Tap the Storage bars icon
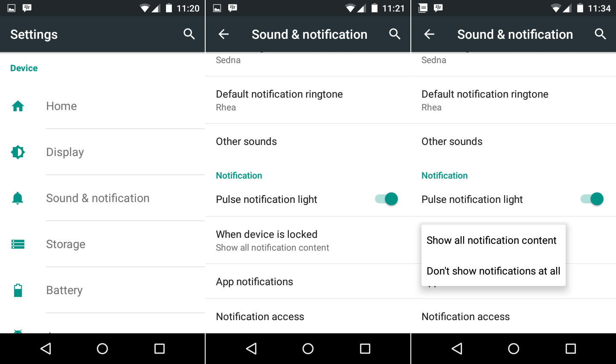The width and height of the screenshot is (616, 364). [18, 244]
